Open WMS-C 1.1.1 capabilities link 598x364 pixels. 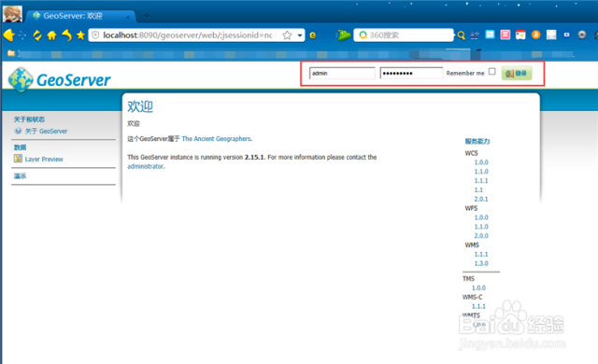(x=479, y=306)
